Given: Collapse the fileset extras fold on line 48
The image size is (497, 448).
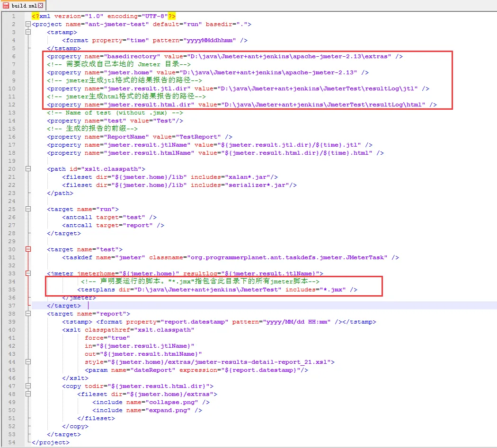Looking at the screenshot, I should pos(28,394).
